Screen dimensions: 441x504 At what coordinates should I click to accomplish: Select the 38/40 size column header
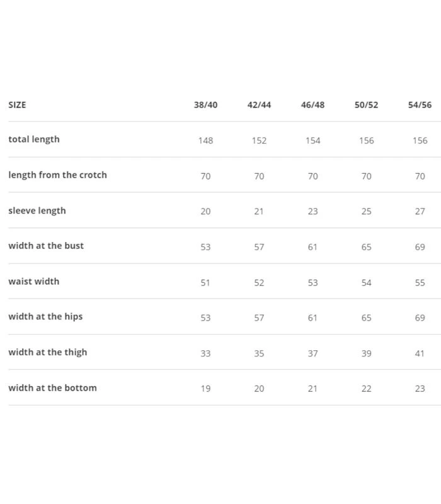(x=205, y=105)
